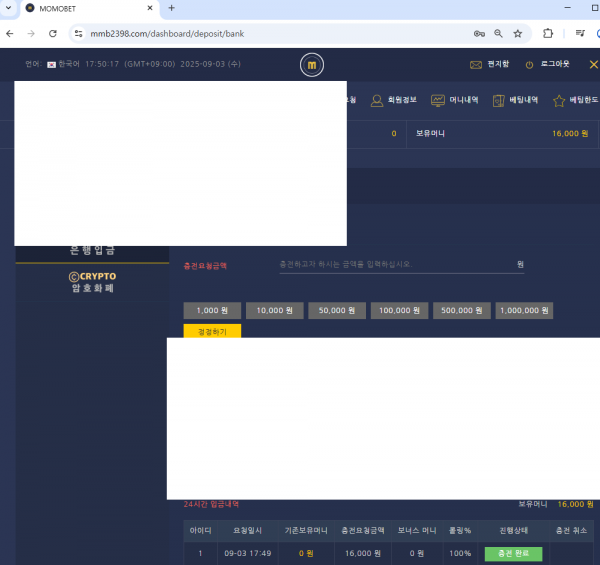Screen dimensions: 600x565
Task: Open 회원정보 member info icon
Action: (x=377, y=100)
